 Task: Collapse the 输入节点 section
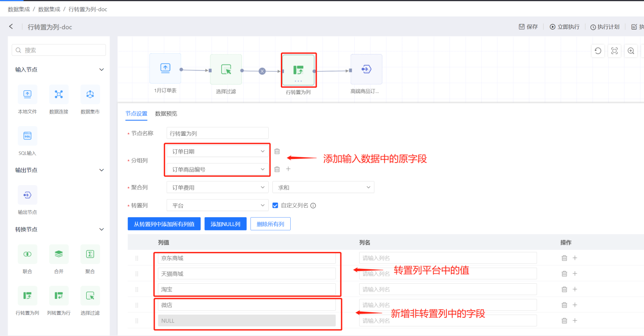pos(102,70)
